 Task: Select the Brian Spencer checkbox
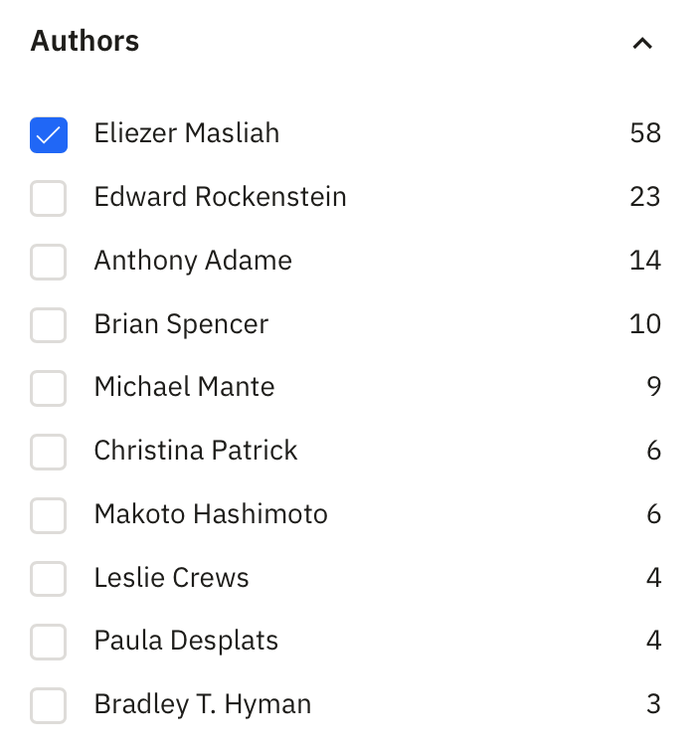pyautogui.click(x=49, y=324)
